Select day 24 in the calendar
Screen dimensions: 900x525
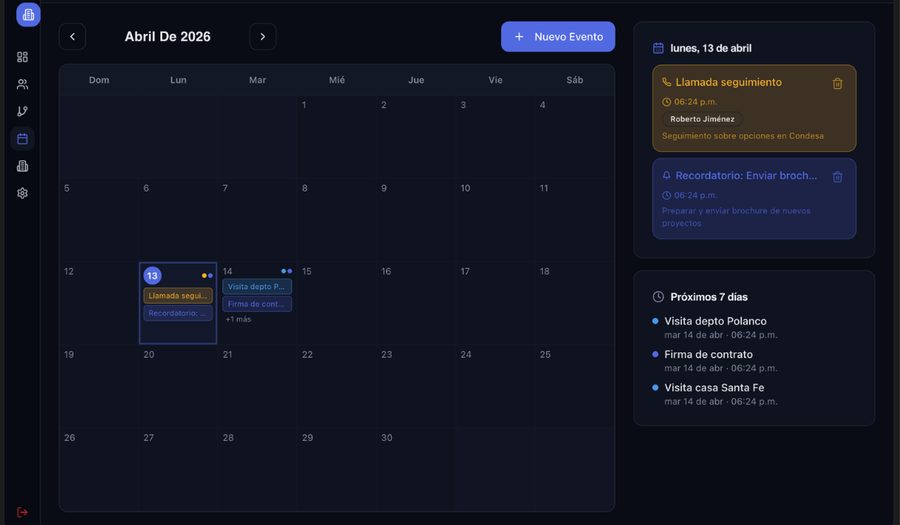point(495,386)
